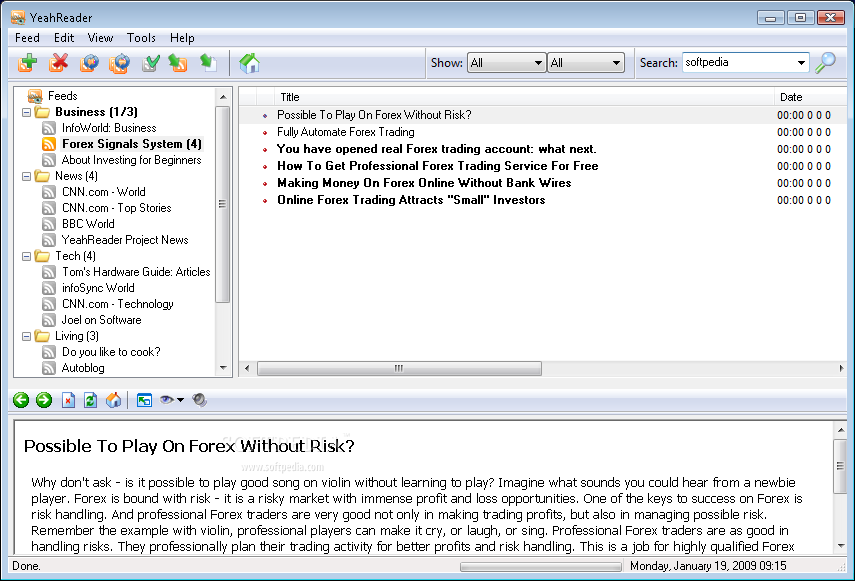Viewport: 855px width, 581px height.
Task: Stop page loading with the red X page icon
Action: (x=68, y=400)
